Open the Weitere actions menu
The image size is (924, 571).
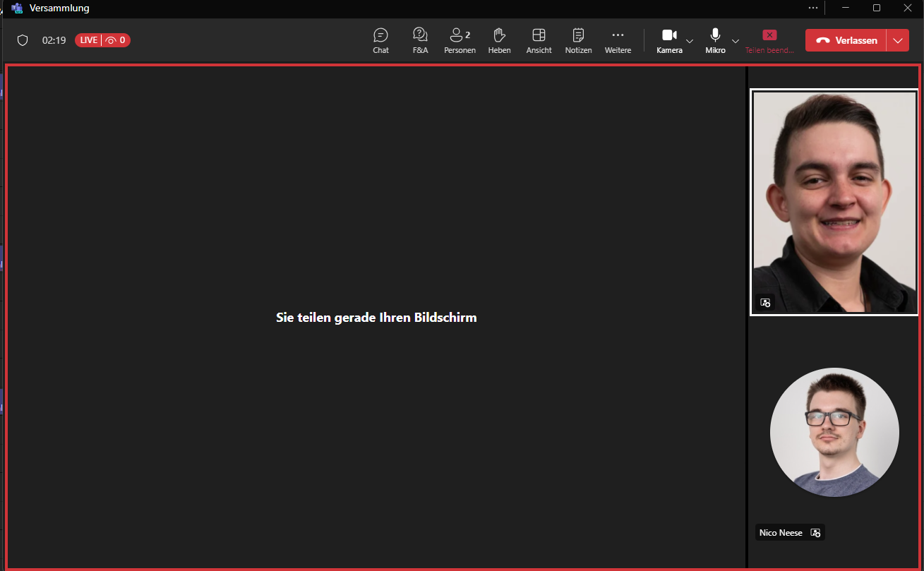(618, 40)
